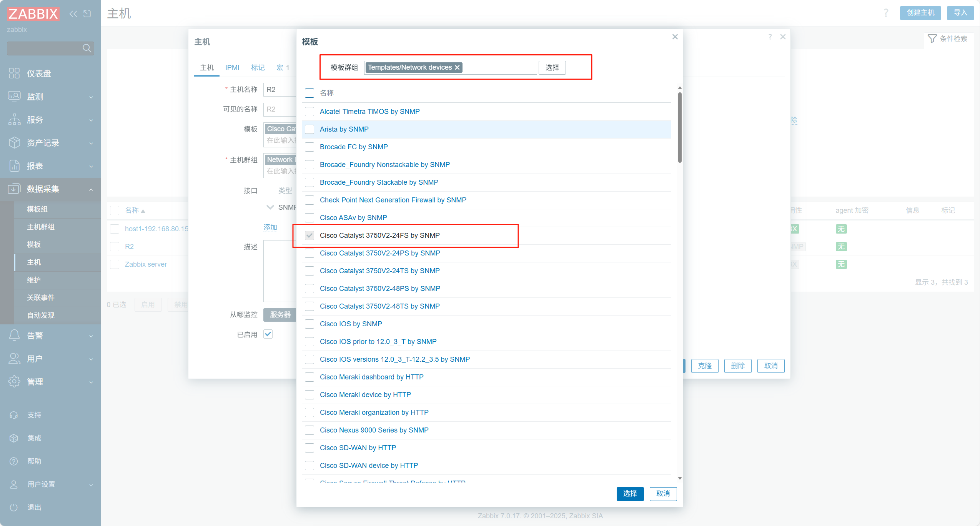Image resolution: width=980 pixels, height=526 pixels.
Task: Collapse the sidebar with double-arrow icon
Action: coord(73,14)
